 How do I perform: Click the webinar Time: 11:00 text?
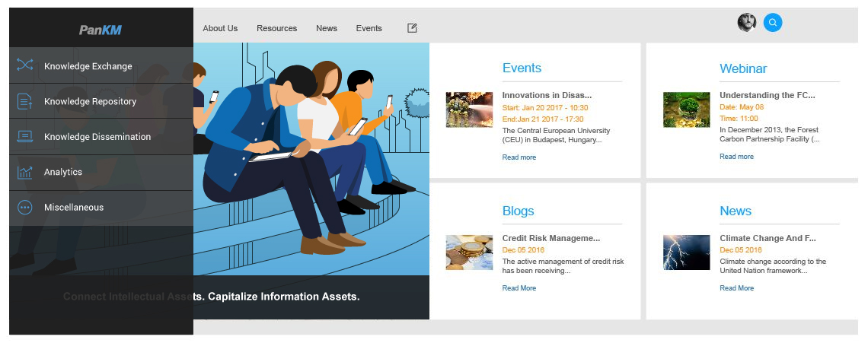tap(739, 119)
